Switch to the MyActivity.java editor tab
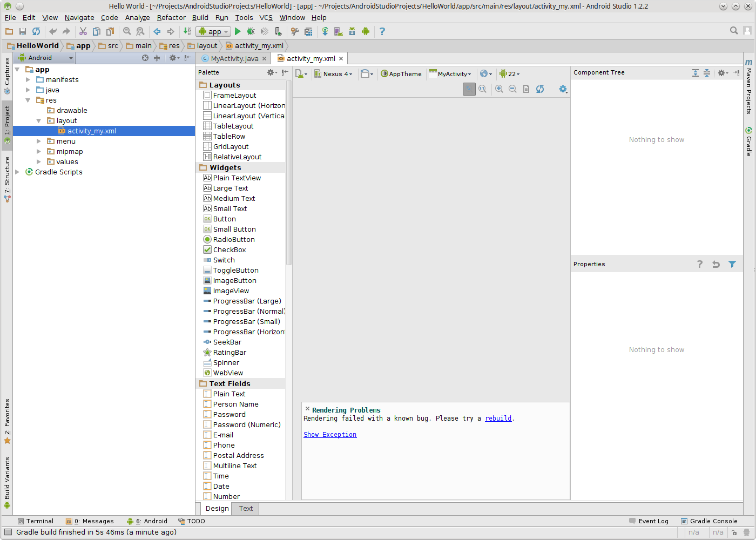Screen dimensions: 756x540 tap(234, 59)
